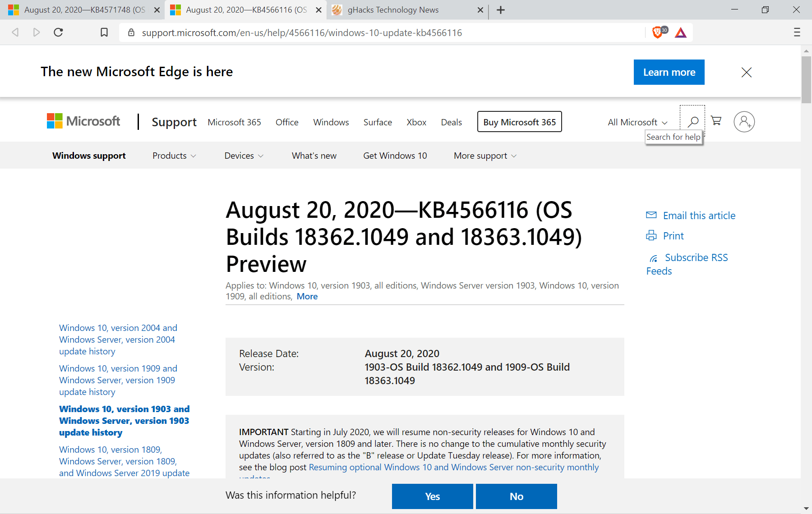Click the email envelope icon
Viewport: 812px width, 514px height.
tap(651, 215)
